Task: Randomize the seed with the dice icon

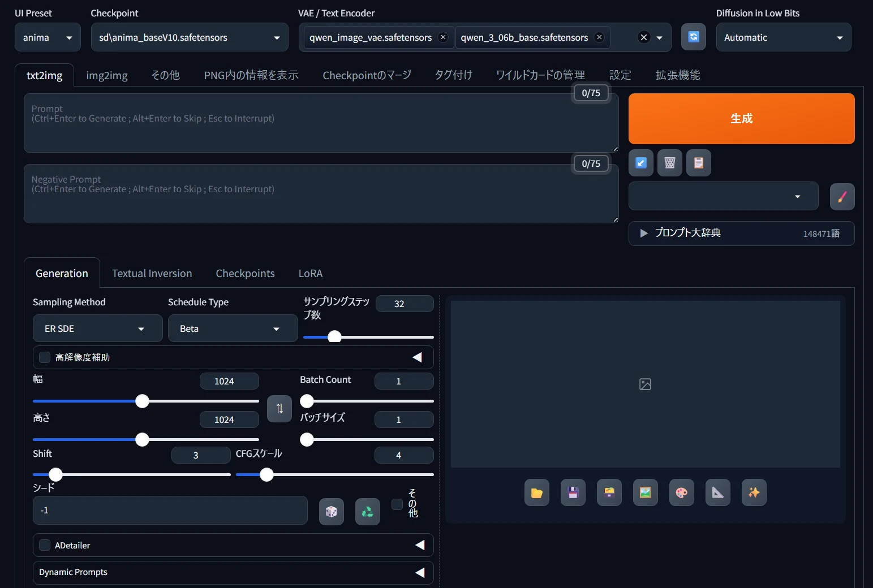Action: pos(332,512)
